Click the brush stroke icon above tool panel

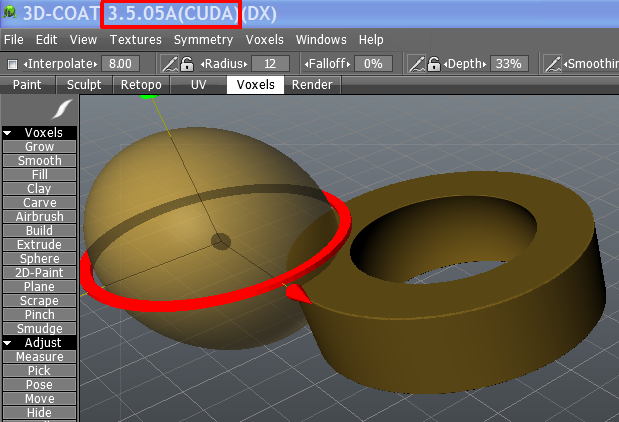(x=62, y=109)
